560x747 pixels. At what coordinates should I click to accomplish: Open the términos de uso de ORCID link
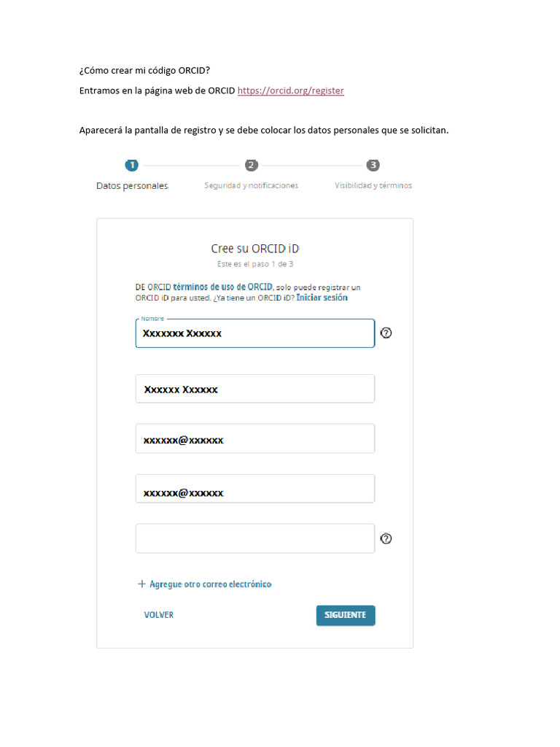point(223,287)
